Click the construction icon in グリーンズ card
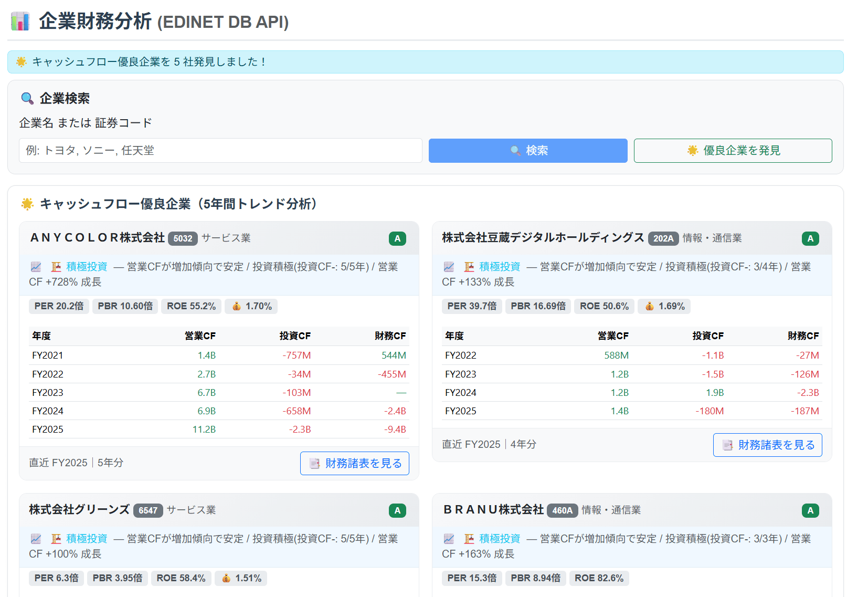Screen dimensions: 868x597 coord(56,539)
